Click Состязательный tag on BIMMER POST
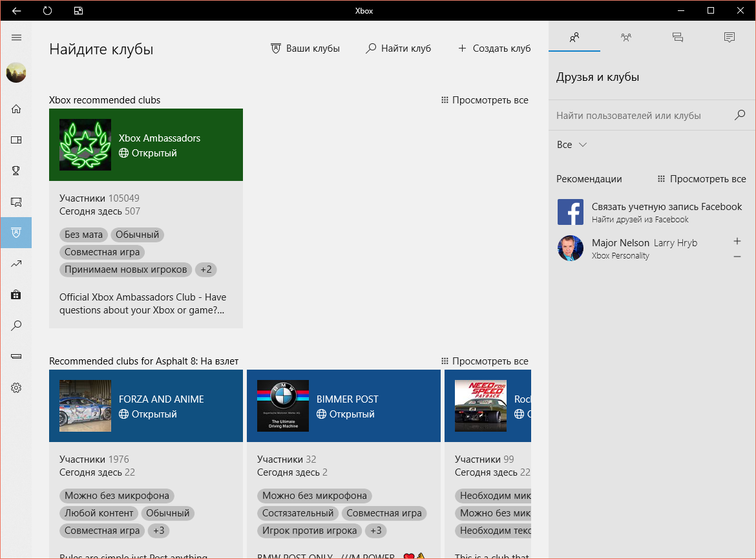This screenshot has width=756, height=559. [298, 513]
